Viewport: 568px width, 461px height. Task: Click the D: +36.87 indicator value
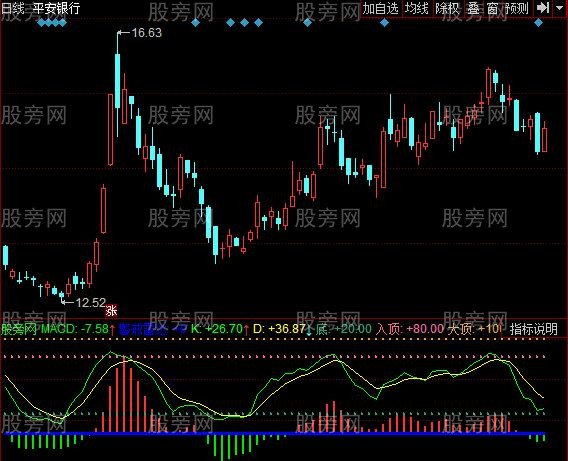(279, 329)
